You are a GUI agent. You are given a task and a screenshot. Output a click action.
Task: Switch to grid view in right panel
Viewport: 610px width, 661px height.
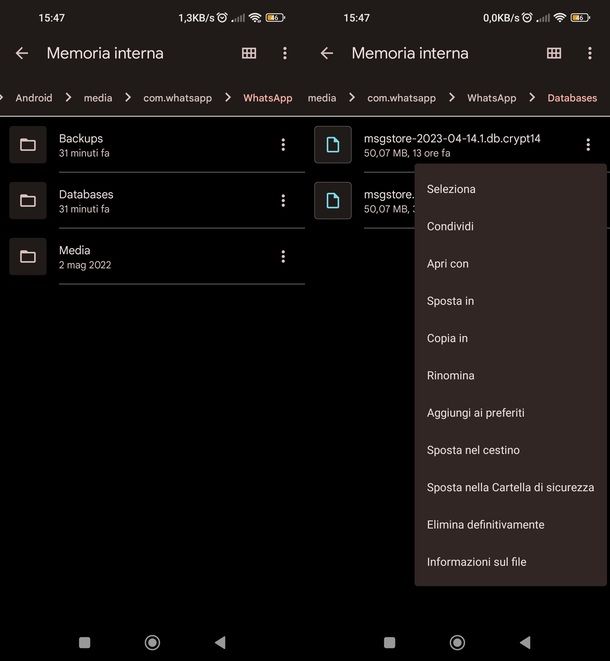(x=554, y=53)
